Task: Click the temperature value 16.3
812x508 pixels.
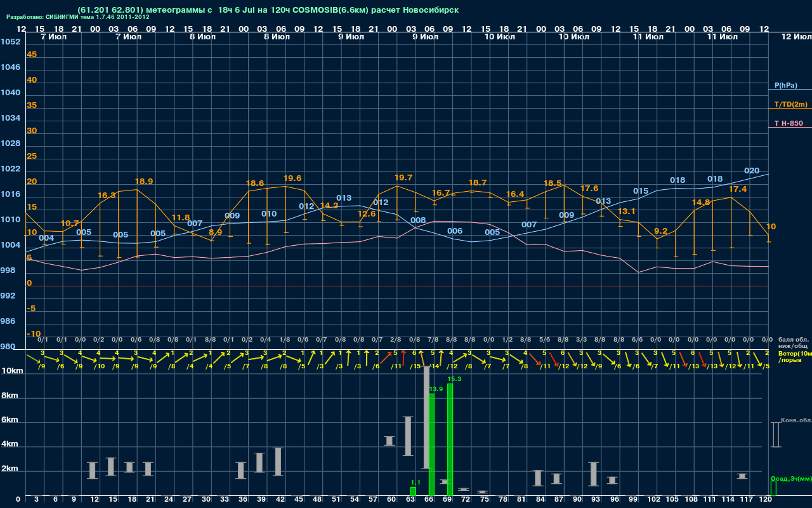Action: [107, 196]
